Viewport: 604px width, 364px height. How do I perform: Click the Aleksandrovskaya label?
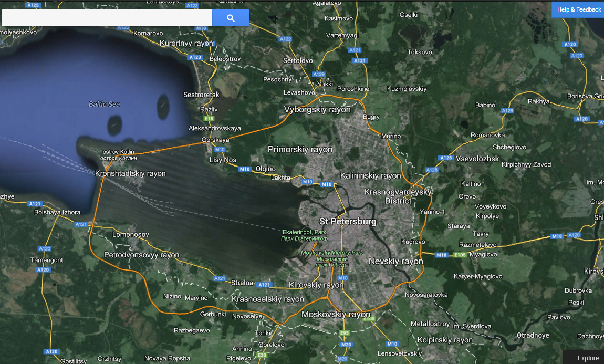215,128
